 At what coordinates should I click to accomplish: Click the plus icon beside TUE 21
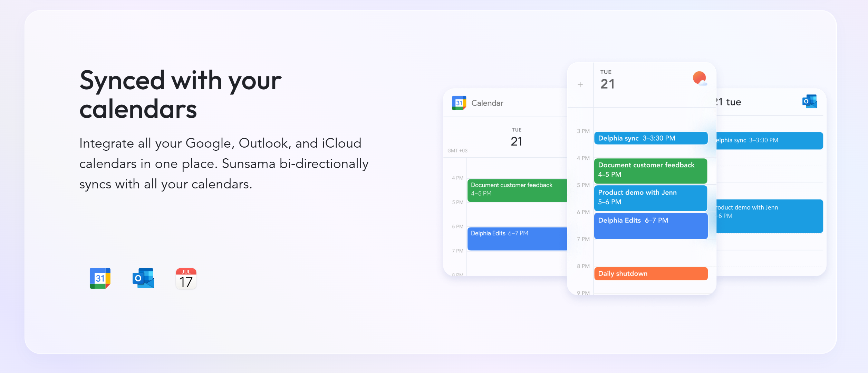point(580,85)
